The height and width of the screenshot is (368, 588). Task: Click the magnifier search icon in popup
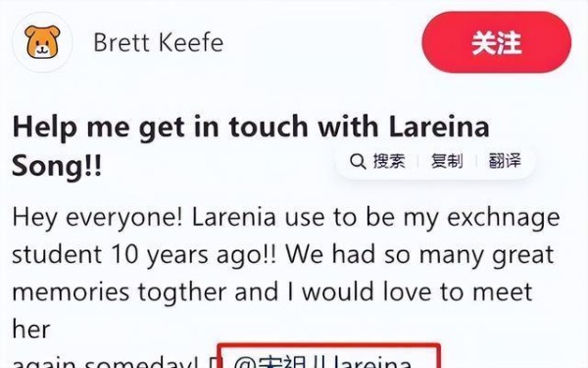coord(358,162)
